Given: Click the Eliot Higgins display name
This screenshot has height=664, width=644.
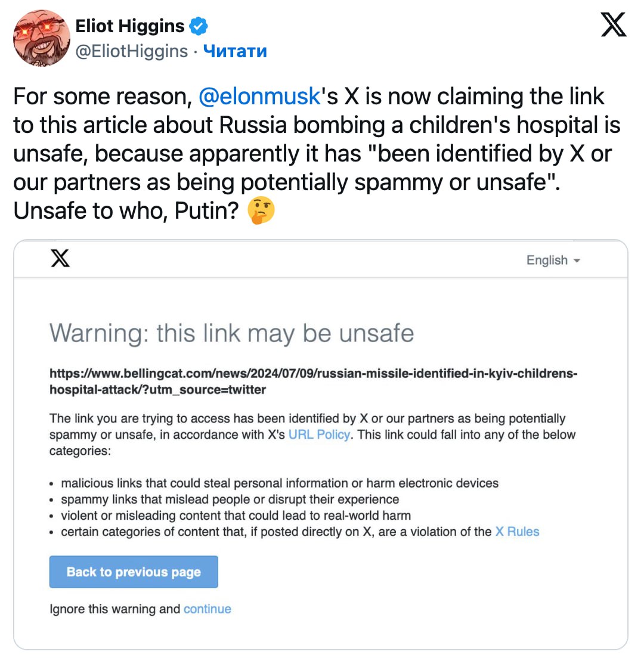Looking at the screenshot, I should (x=130, y=26).
